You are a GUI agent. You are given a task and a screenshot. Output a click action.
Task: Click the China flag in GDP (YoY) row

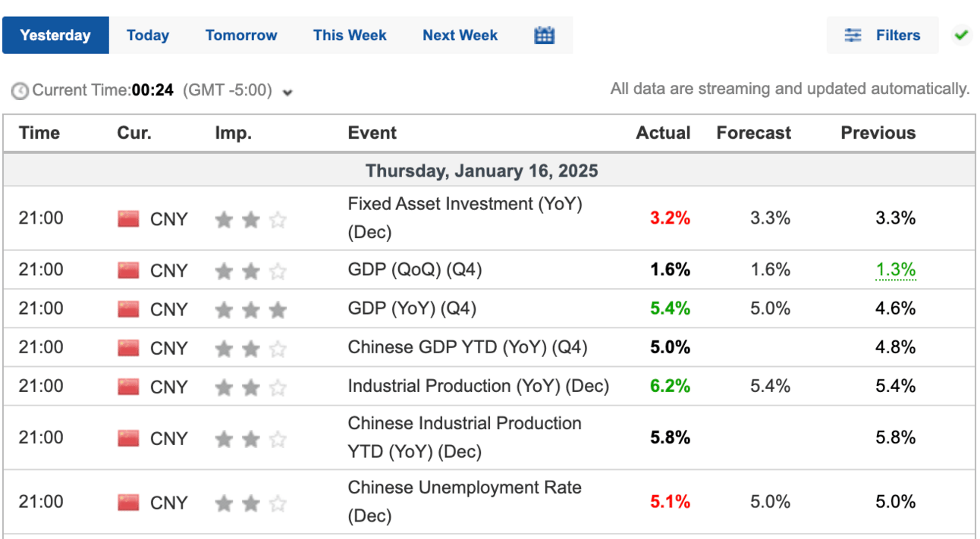click(x=128, y=309)
